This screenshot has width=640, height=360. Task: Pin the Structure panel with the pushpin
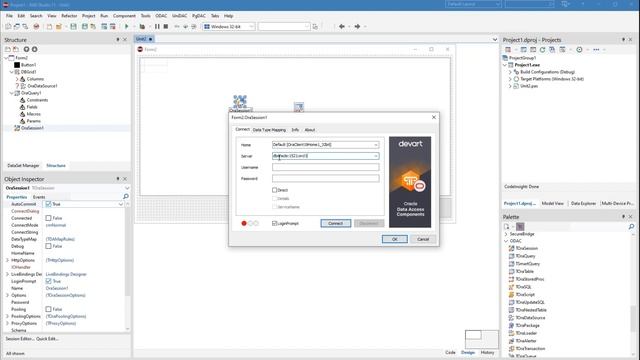118,40
